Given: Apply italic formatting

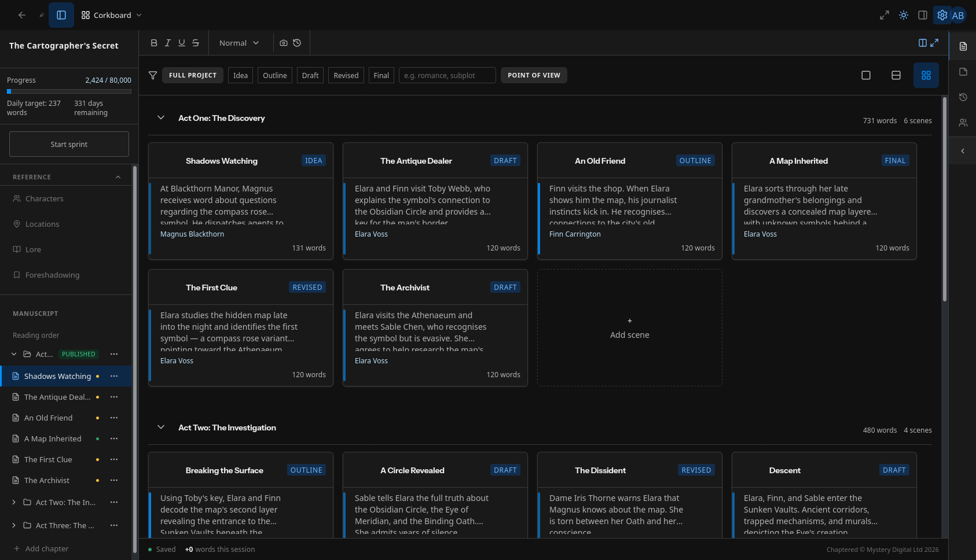Looking at the screenshot, I should 168,43.
